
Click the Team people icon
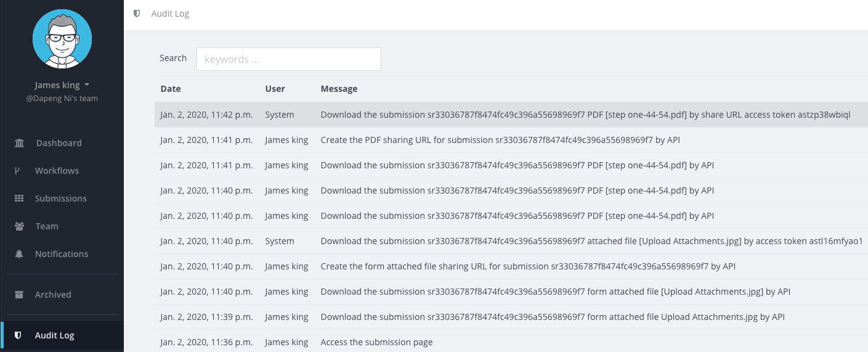pyautogui.click(x=19, y=226)
